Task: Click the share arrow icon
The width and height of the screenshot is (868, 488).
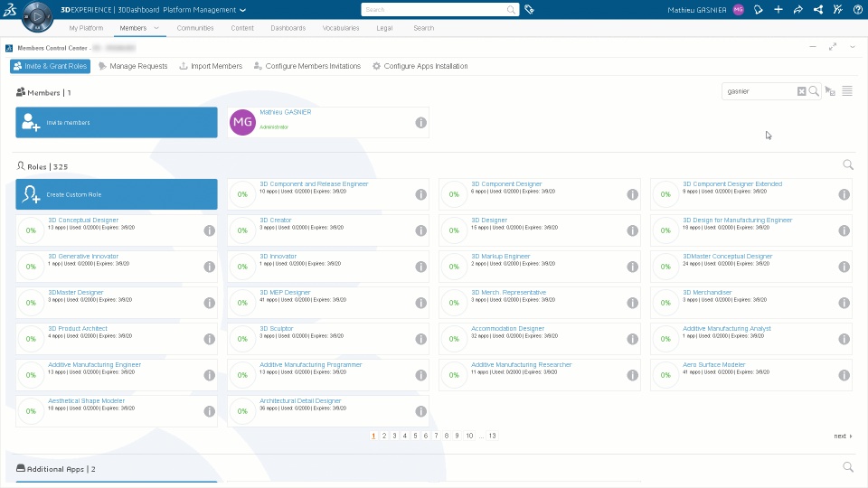Action: coord(798,9)
